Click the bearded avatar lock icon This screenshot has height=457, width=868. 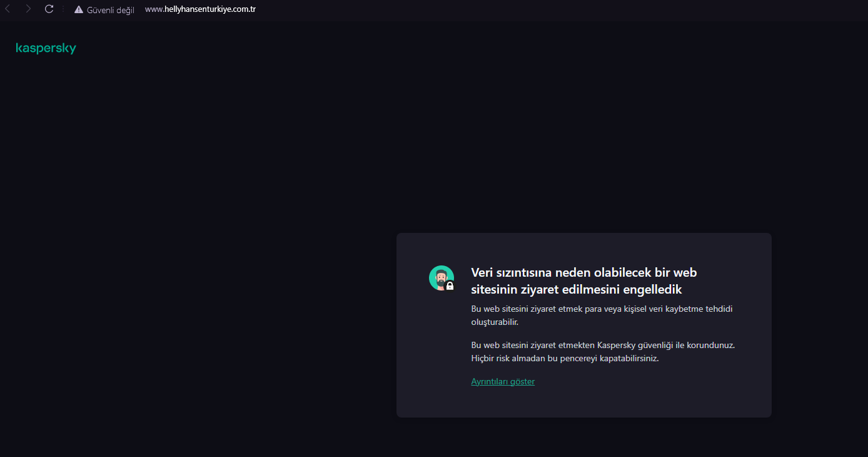pos(442,278)
